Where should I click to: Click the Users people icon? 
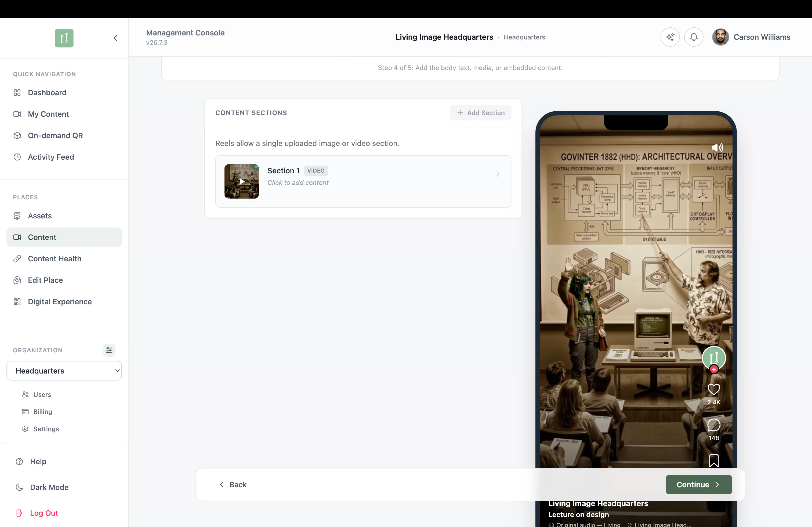point(25,394)
